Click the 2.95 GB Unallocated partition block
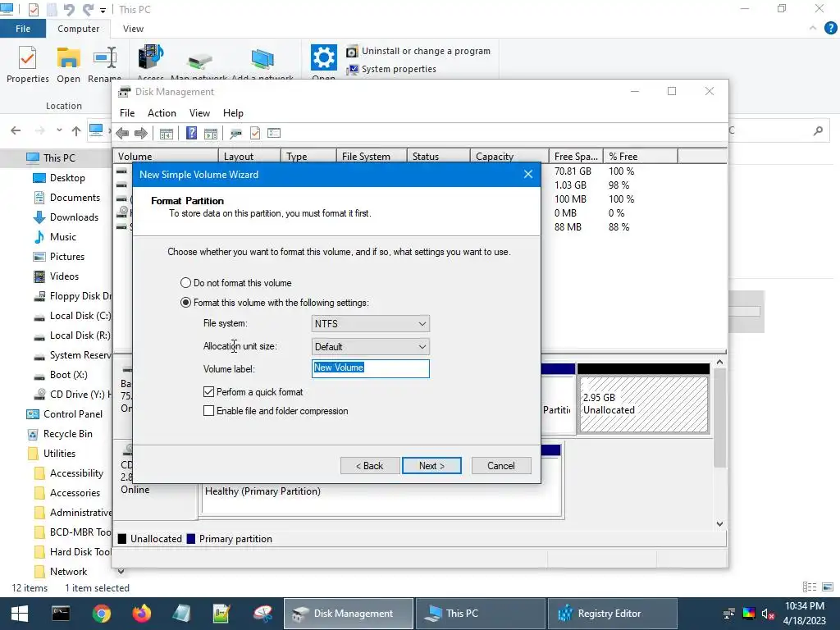This screenshot has width=840, height=630. [x=643, y=404]
